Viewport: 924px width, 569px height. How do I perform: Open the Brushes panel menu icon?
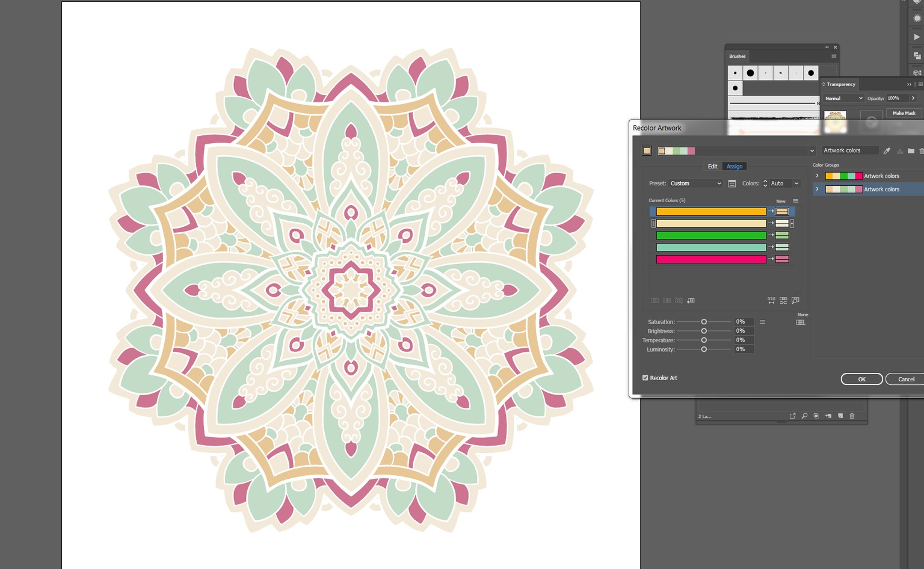(834, 57)
